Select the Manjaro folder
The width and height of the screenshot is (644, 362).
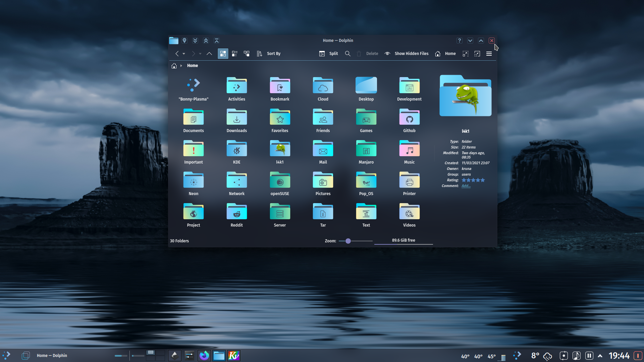[366, 152]
